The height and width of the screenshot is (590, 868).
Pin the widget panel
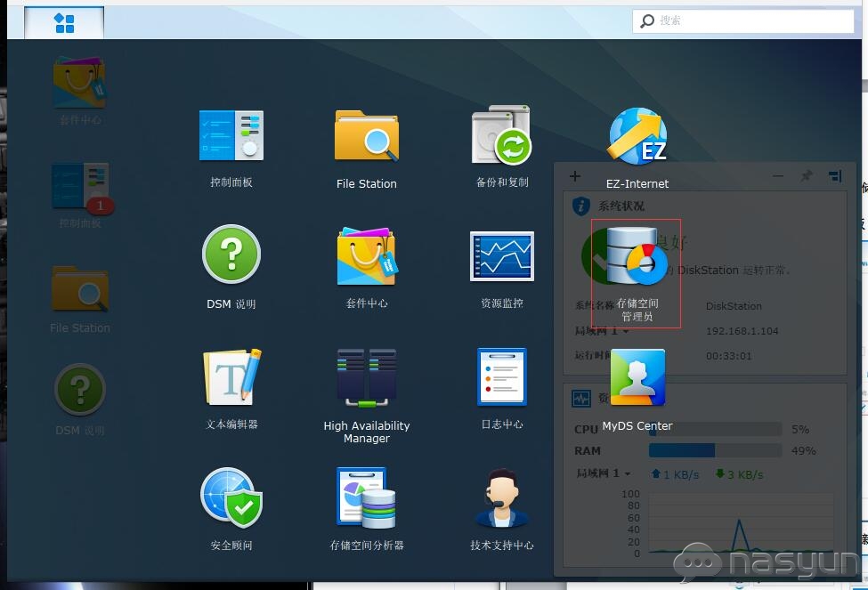tap(807, 176)
